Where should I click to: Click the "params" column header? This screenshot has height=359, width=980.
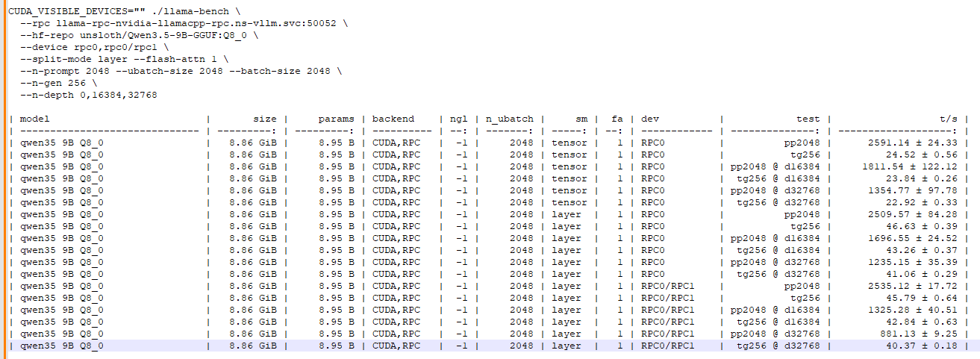click(336, 119)
